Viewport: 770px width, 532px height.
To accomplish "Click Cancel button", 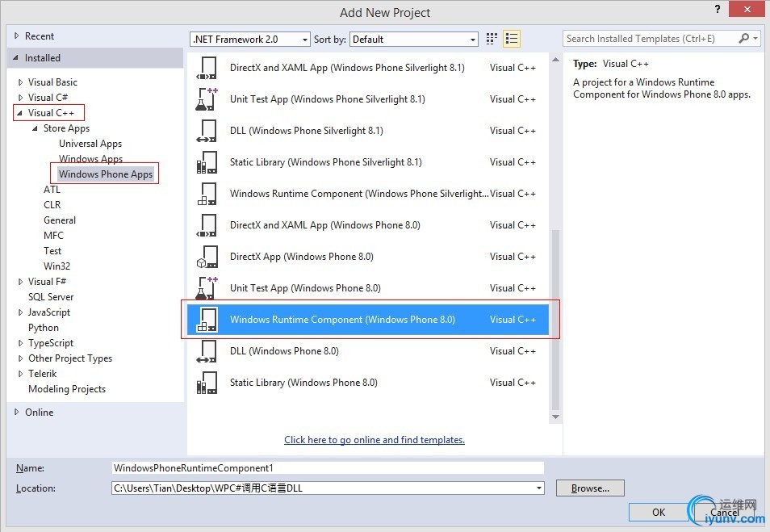I will 724,513.
